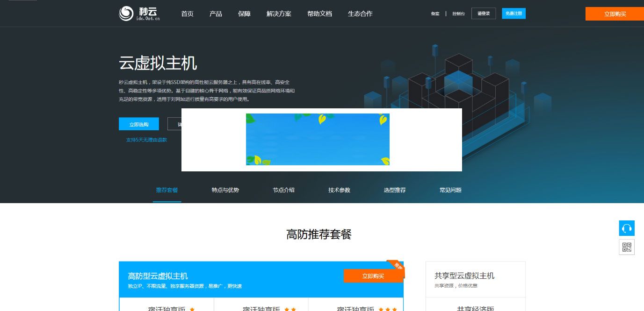Click 免费注册 to register for free

point(514,14)
